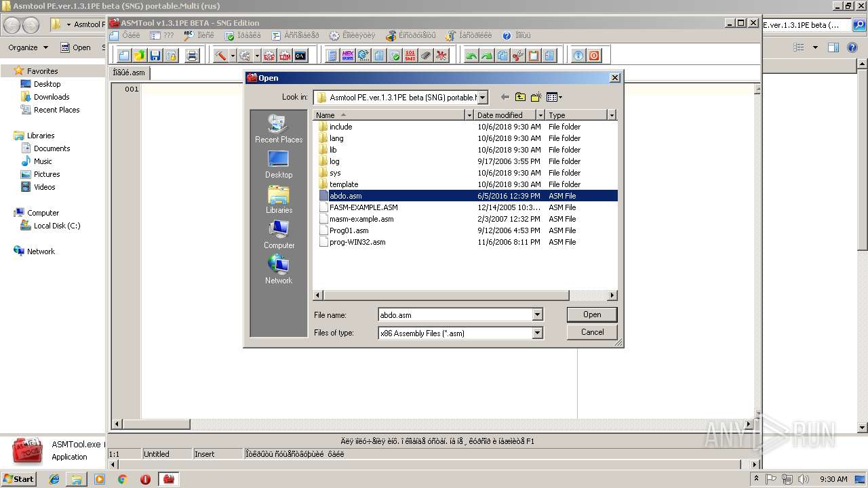Open the HEX editor toolbar icon

tap(348, 56)
